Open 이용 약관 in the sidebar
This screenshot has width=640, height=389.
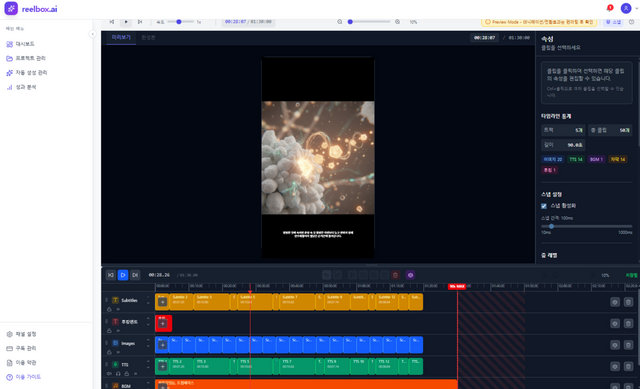point(21,363)
